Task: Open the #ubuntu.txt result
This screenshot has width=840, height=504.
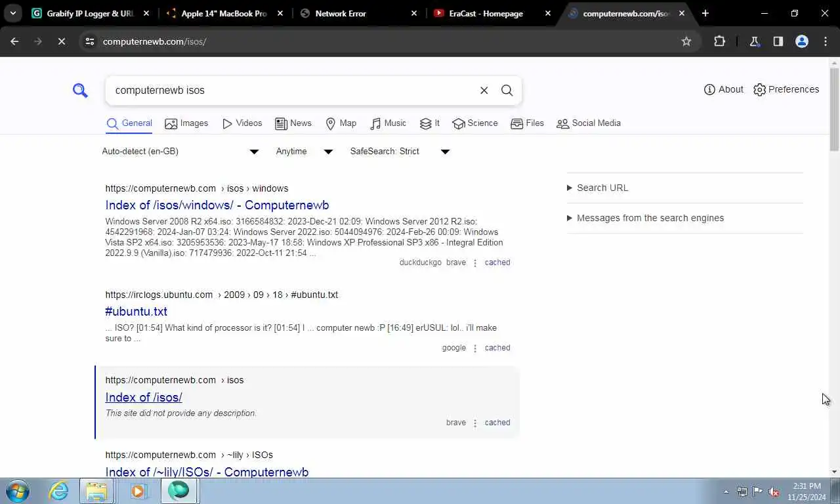Action: [136, 312]
